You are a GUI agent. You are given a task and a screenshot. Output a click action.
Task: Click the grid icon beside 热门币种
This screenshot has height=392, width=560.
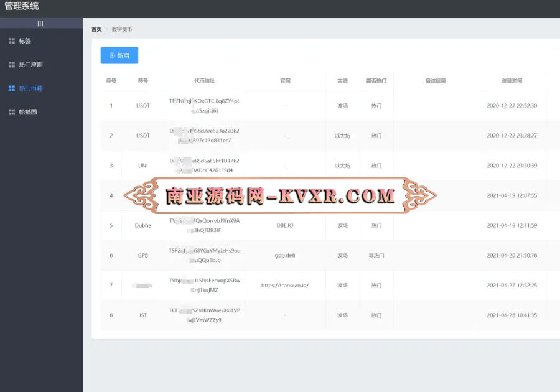12,88
